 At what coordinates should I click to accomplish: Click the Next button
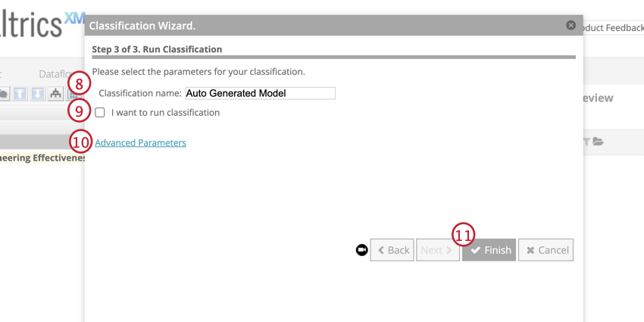(438, 250)
